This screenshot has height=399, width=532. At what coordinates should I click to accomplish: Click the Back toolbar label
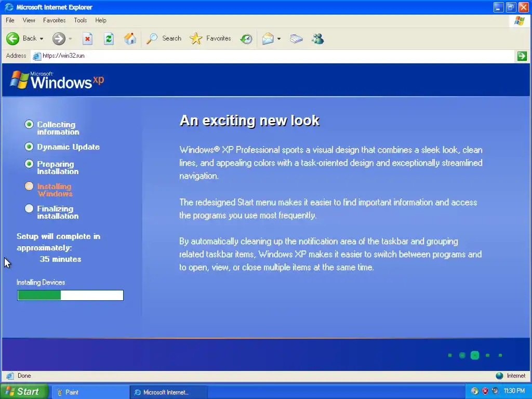click(x=30, y=38)
